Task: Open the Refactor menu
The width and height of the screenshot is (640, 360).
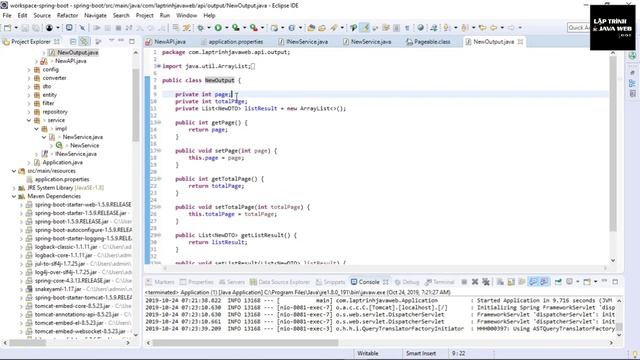Action: (x=67, y=15)
